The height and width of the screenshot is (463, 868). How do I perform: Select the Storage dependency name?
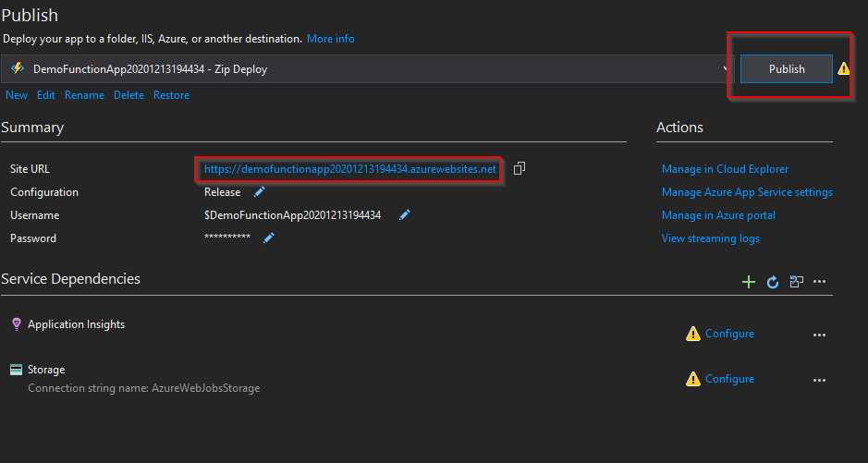coord(46,370)
